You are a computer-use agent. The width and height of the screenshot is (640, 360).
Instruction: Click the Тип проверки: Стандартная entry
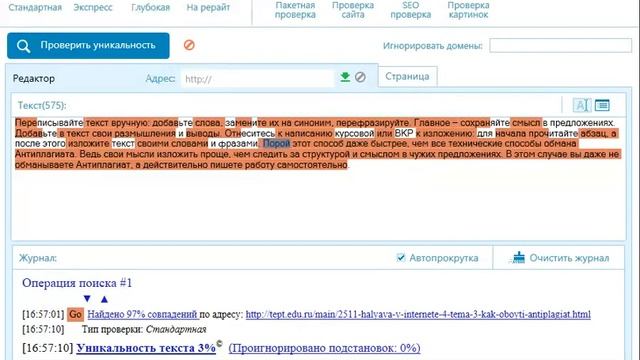click(x=144, y=329)
